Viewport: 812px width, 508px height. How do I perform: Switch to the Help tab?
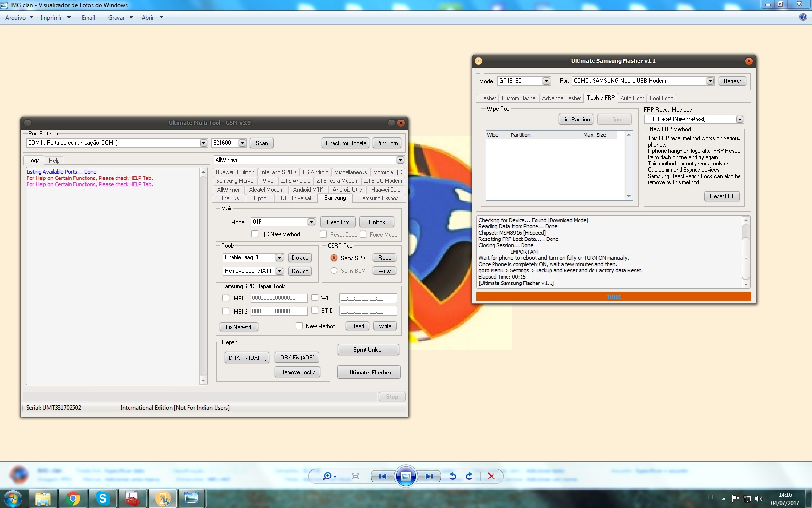click(x=54, y=160)
